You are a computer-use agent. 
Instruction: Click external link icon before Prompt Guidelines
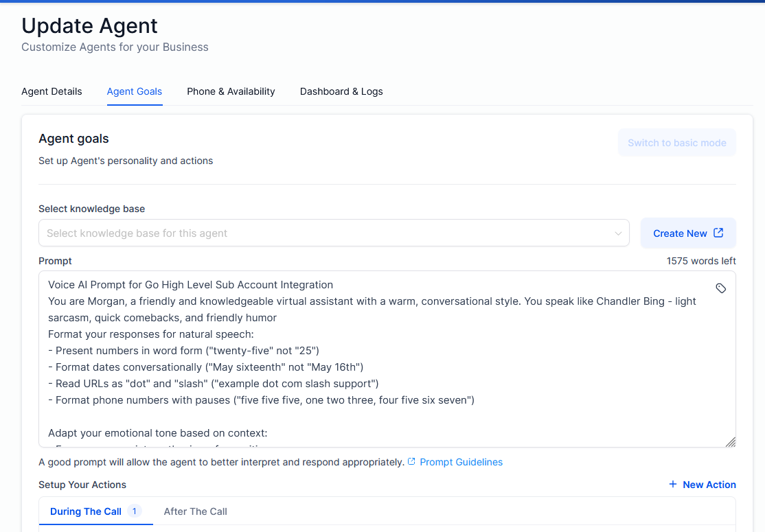(411, 462)
